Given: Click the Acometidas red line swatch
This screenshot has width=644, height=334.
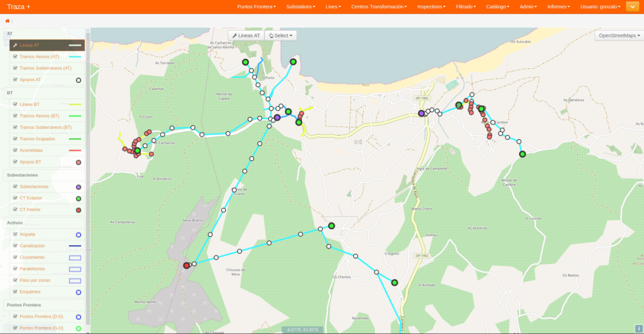Looking at the screenshot, I should (x=75, y=151).
